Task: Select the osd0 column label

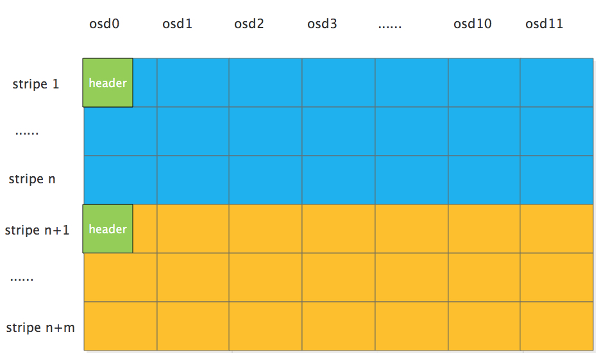Action: coord(105,24)
